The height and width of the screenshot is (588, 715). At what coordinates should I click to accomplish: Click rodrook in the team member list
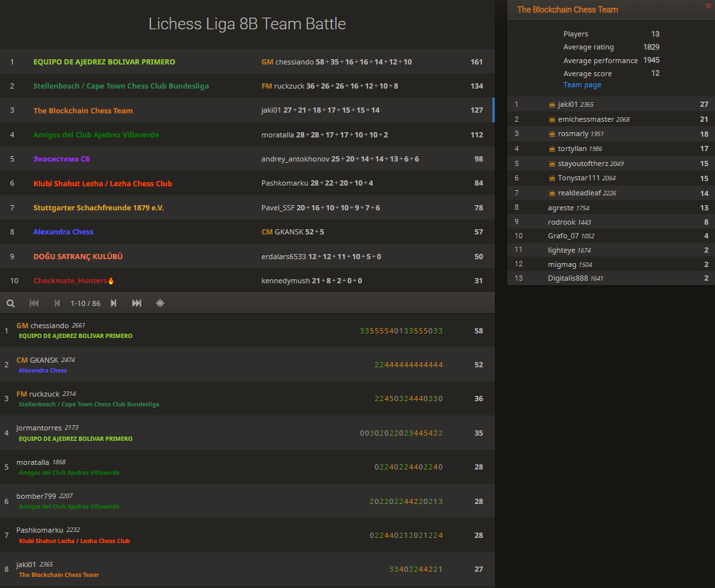(x=562, y=222)
